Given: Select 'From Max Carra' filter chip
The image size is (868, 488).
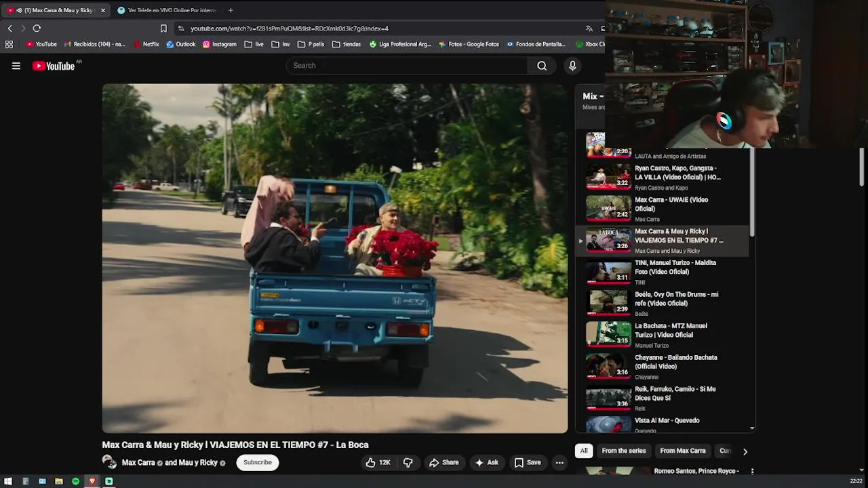Looking at the screenshot, I should (x=682, y=451).
